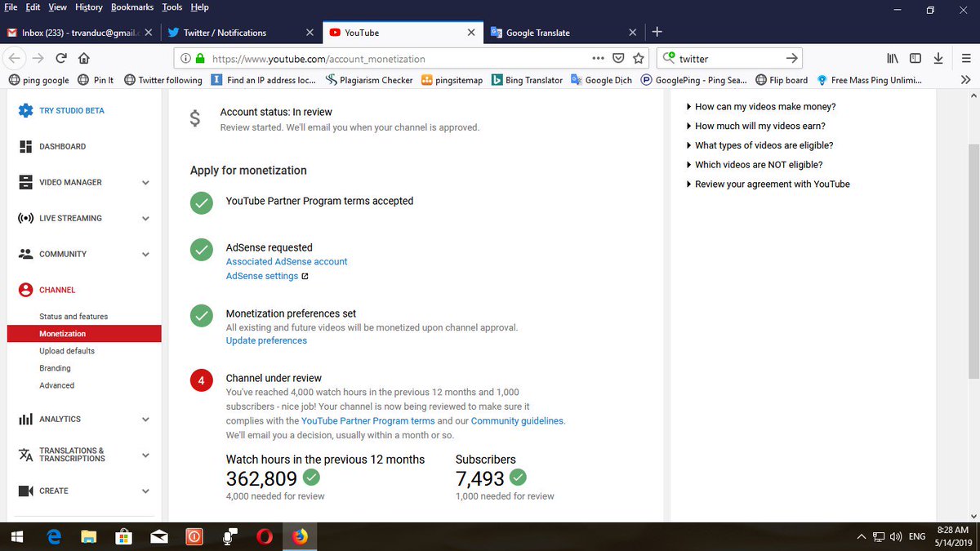Expand the Video Manager section
980x551 pixels.
(x=145, y=183)
